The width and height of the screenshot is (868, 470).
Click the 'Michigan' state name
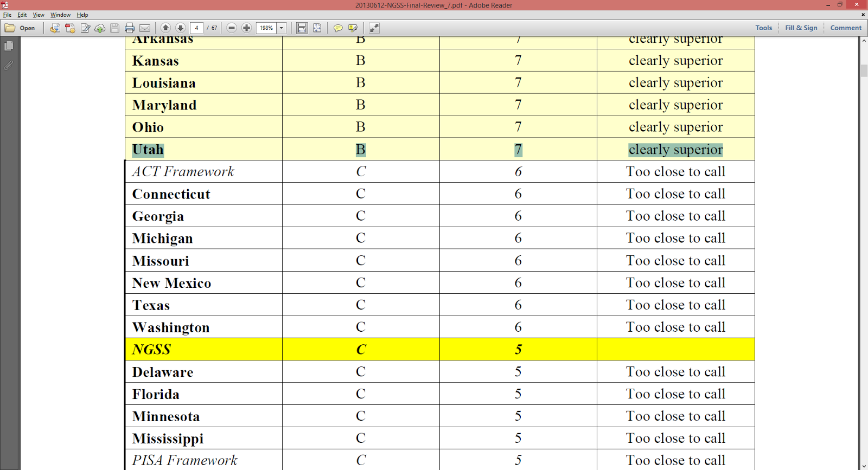pyautogui.click(x=163, y=239)
